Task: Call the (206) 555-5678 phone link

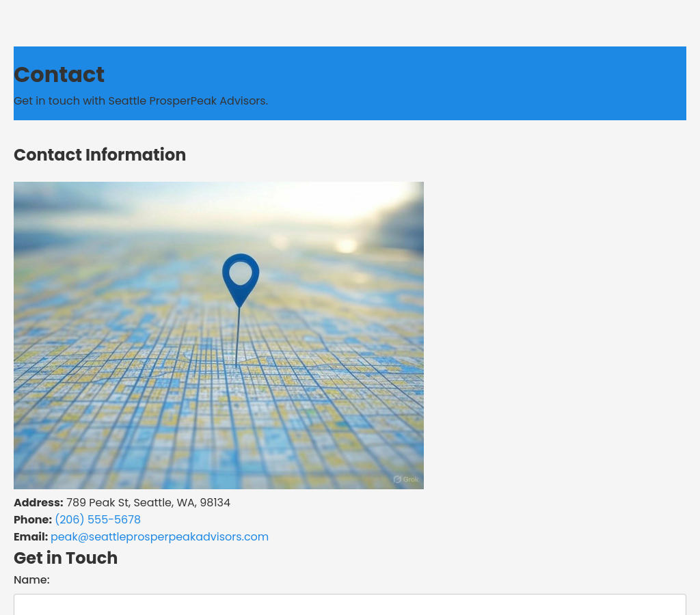Action: [98, 520]
